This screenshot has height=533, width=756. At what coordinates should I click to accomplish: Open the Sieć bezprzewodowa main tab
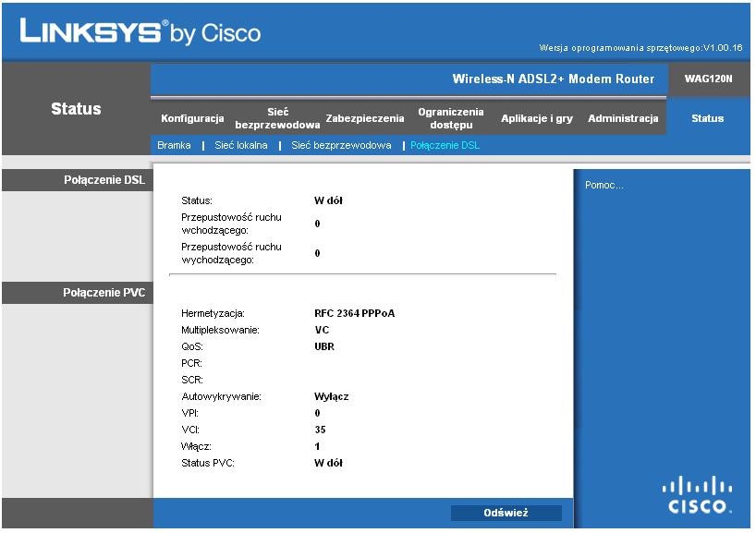277,118
